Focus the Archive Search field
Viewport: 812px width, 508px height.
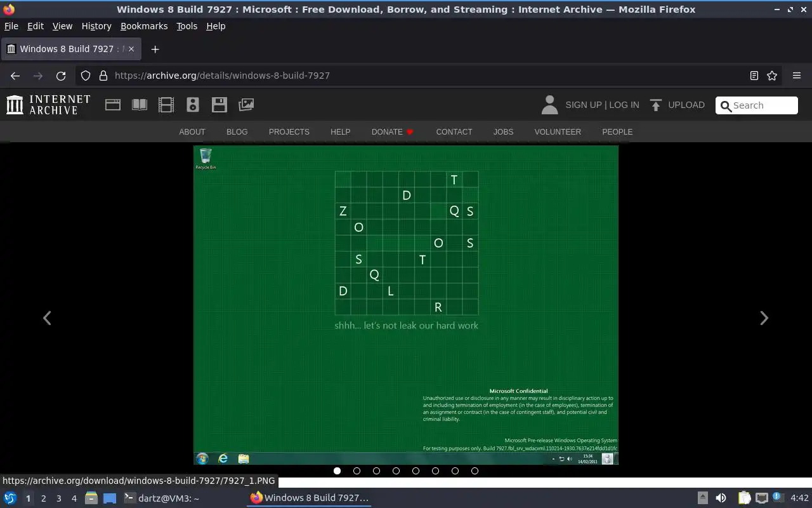757,105
